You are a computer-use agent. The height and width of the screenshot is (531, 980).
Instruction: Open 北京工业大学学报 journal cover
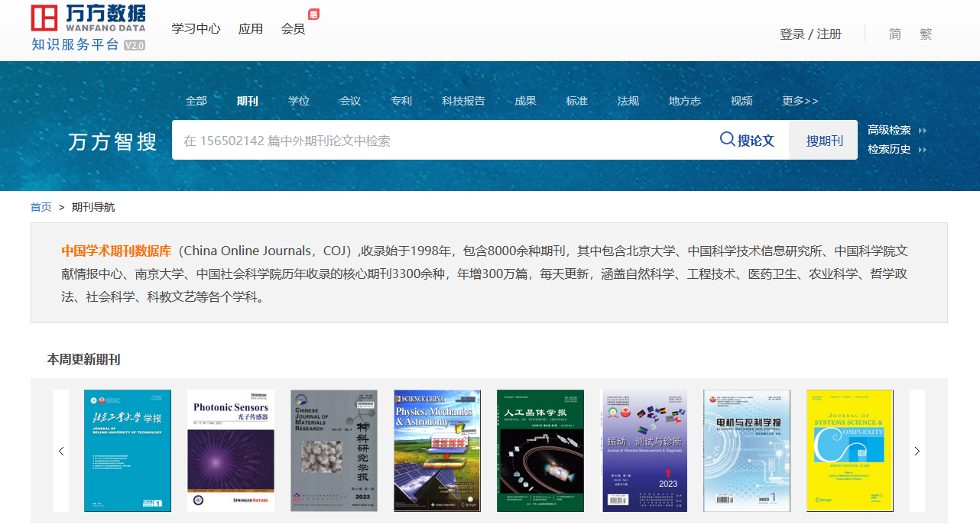point(128,451)
